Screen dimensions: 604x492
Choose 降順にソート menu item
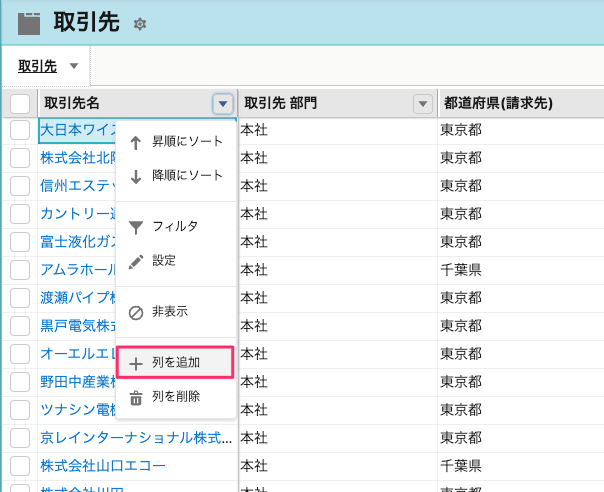click(176, 176)
